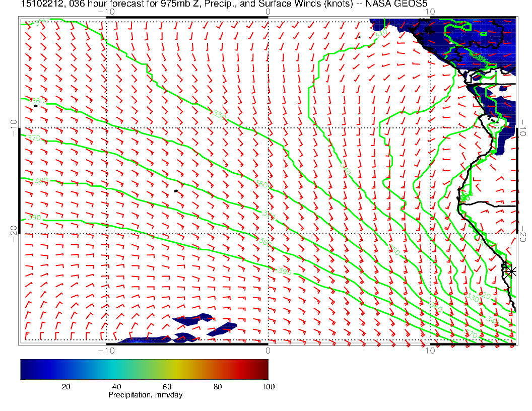Screen dimensions: 532x411
Task: Click the 0 longitude label on the bottom axis
Action: pos(268,351)
